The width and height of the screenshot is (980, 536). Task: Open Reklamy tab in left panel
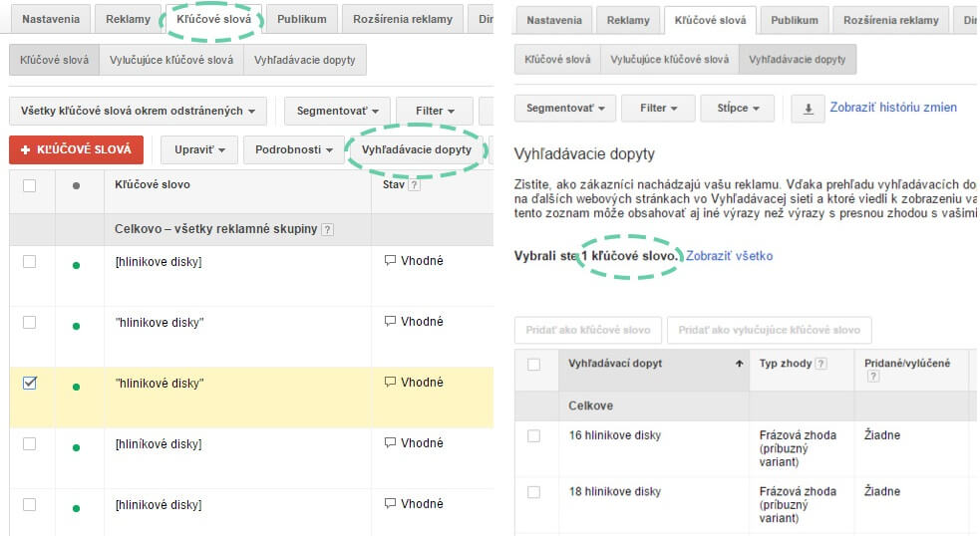(x=129, y=19)
